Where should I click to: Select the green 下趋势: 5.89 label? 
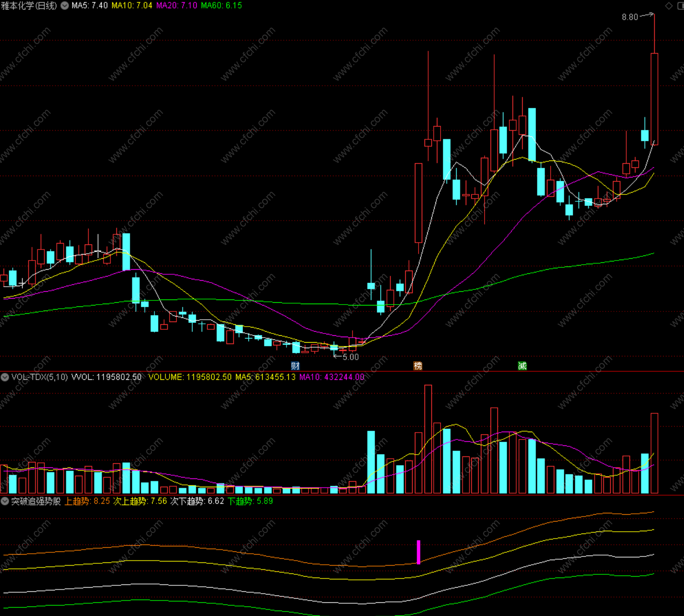point(250,501)
